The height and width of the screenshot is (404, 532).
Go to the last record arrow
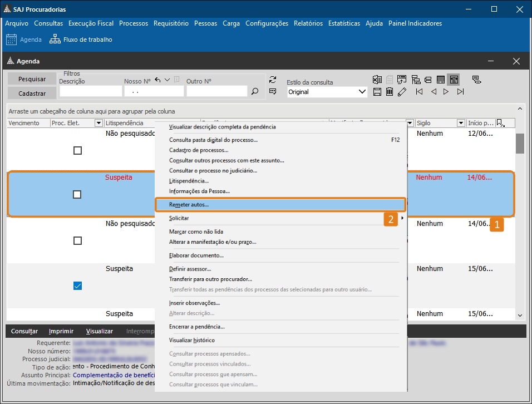(x=460, y=92)
